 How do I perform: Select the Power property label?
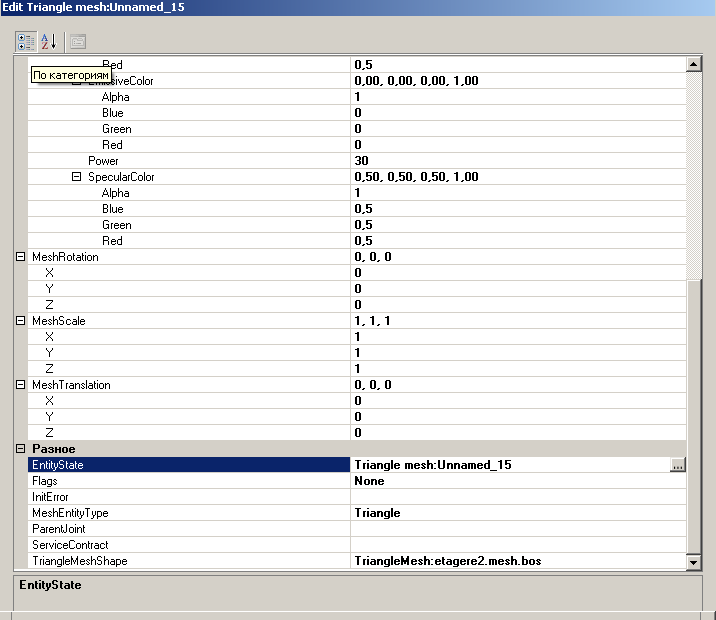click(103, 161)
